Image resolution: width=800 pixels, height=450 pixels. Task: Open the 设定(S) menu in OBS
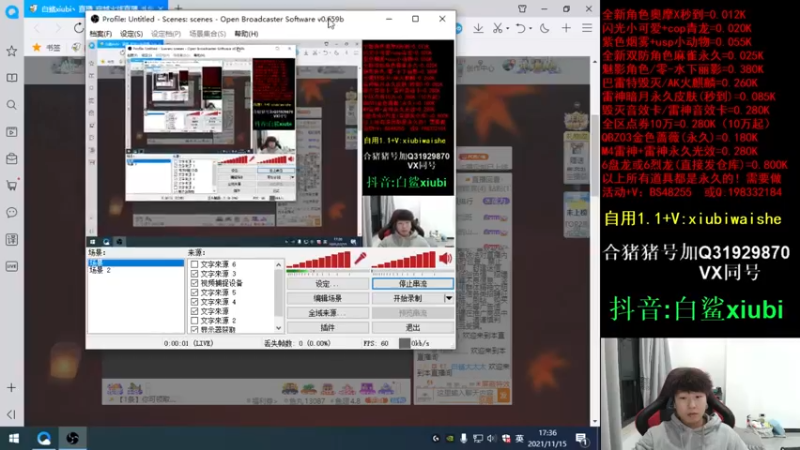pyautogui.click(x=131, y=34)
